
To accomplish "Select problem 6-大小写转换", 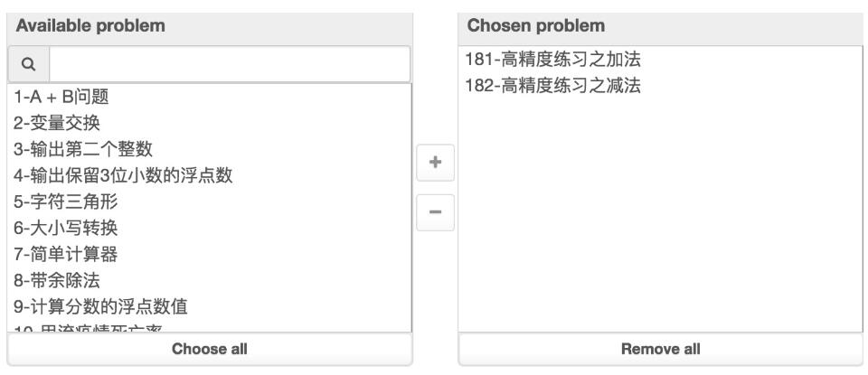I will (x=65, y=228).
